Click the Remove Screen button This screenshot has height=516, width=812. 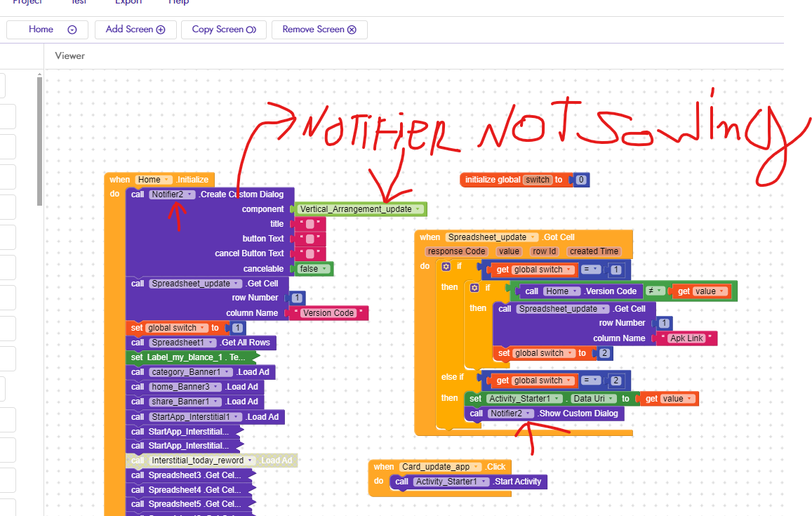point(319,29)
